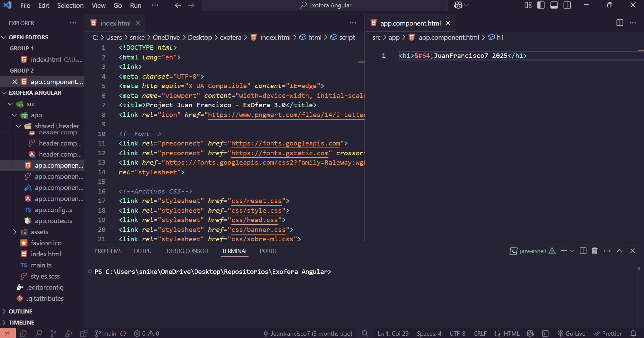Screen dimensions: 644x338
Task: Open Run and Debug view icon
Action: [x=69, y=333]
